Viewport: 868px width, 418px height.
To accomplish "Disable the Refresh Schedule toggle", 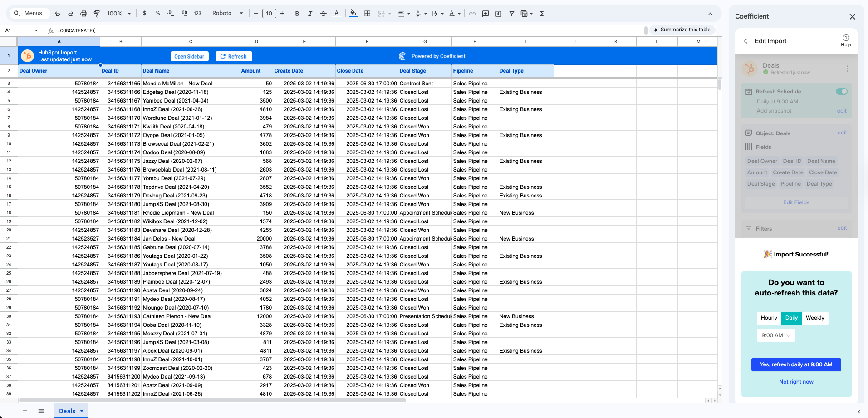I will (x=841, y=91).
